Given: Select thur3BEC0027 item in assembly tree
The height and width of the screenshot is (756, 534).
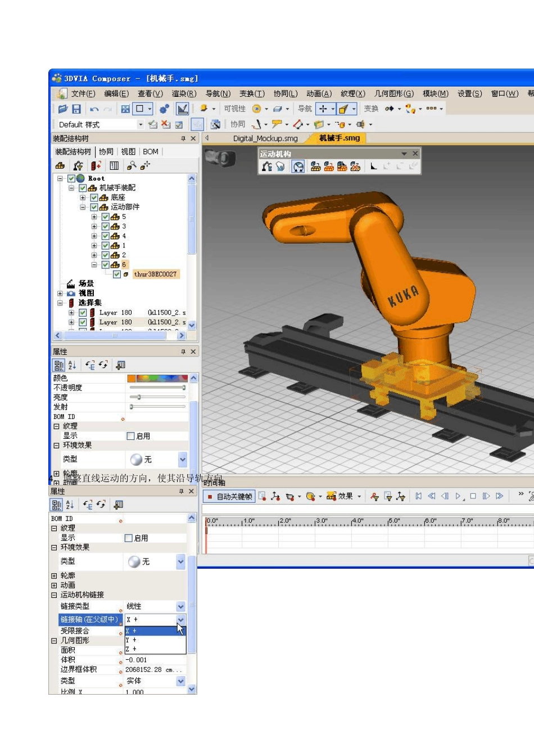Looking at the screenshot, I should 155,274.
